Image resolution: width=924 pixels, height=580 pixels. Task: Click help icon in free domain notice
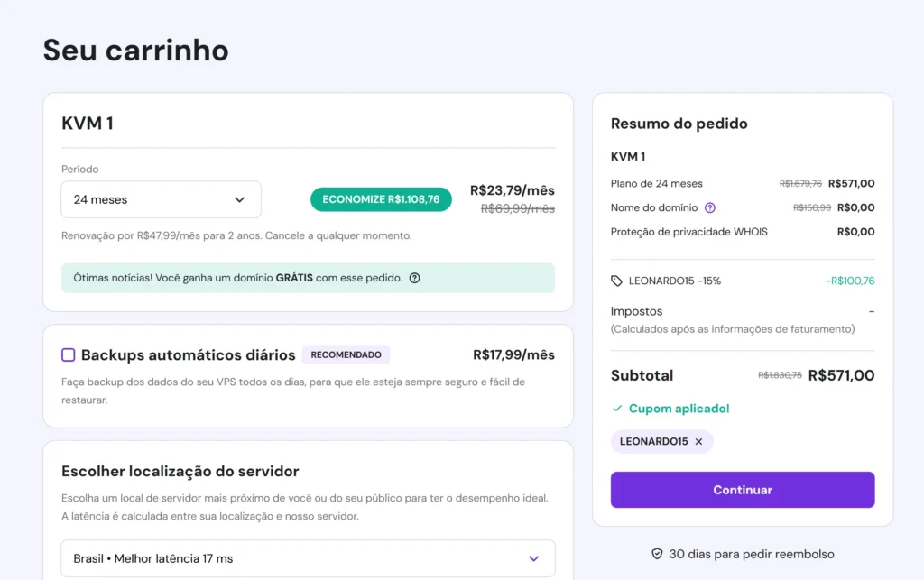coord(414,278)
